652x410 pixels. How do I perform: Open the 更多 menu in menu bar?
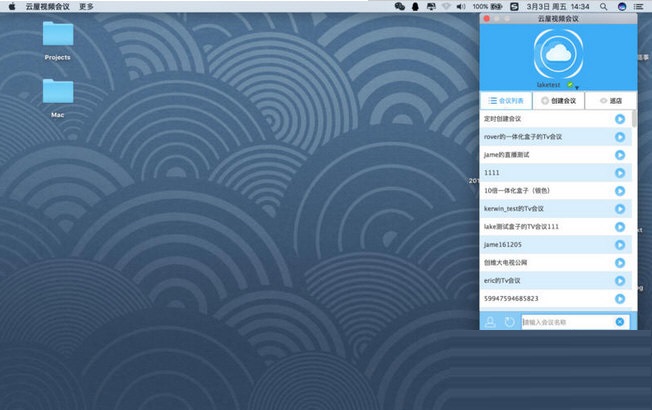pyautogui.click(x=86, y=6)
